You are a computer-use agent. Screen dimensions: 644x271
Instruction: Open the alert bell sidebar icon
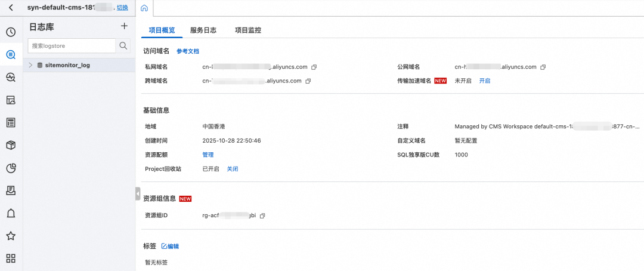[x=11, y=213]
